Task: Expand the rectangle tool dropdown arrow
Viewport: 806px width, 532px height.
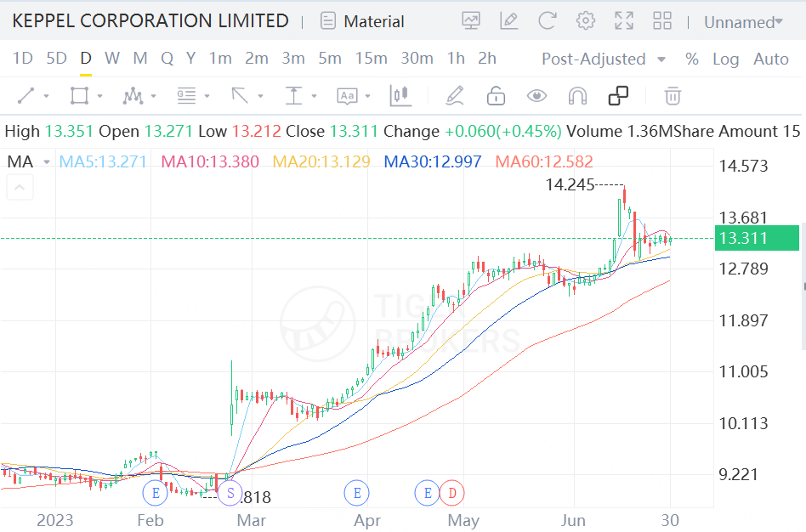Action: pos(99,96)
